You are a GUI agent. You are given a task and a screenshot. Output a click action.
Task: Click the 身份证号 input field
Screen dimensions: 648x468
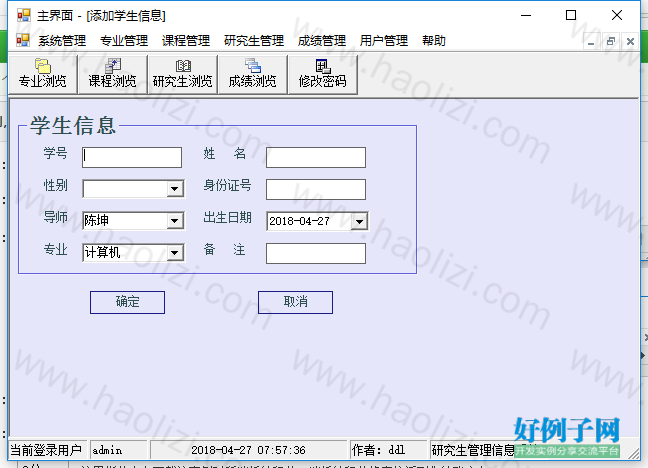(x=316, y=189)
